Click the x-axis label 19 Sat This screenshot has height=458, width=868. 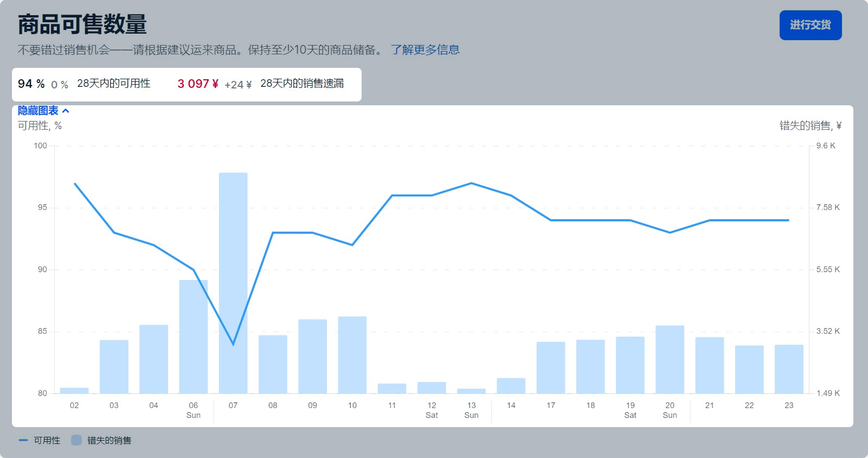click(x=630, y=410)
